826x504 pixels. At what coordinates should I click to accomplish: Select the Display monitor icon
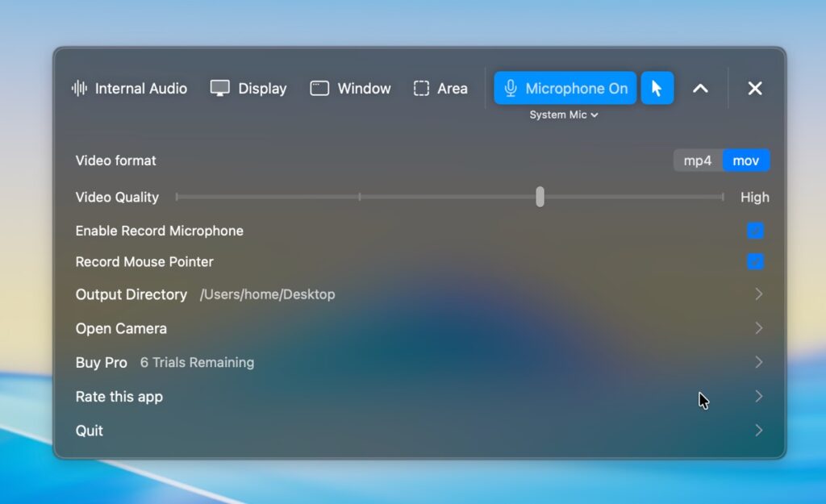pyautogui.click(x=219, y=89)
